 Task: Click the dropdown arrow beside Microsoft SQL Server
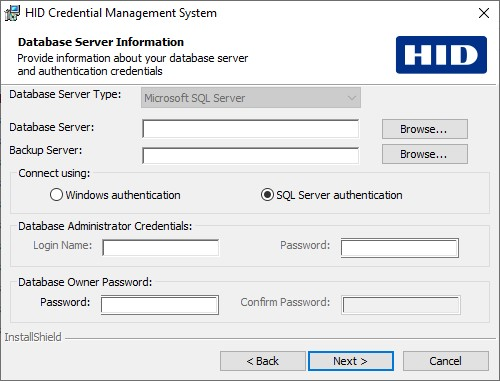pyautogui.click(x=352, y=98)
